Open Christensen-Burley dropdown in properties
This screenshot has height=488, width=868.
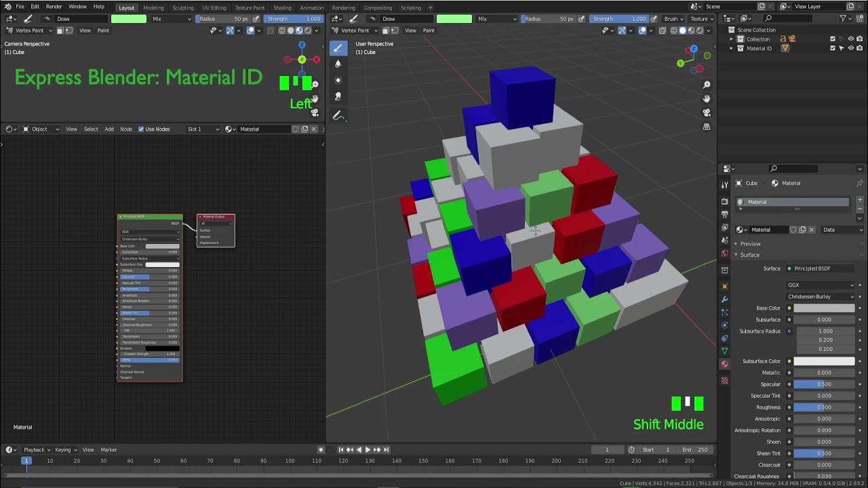[821, 297]
